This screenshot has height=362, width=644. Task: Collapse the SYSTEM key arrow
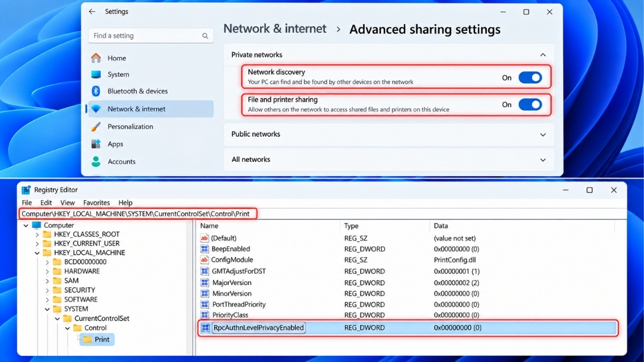tap(47, 309)
